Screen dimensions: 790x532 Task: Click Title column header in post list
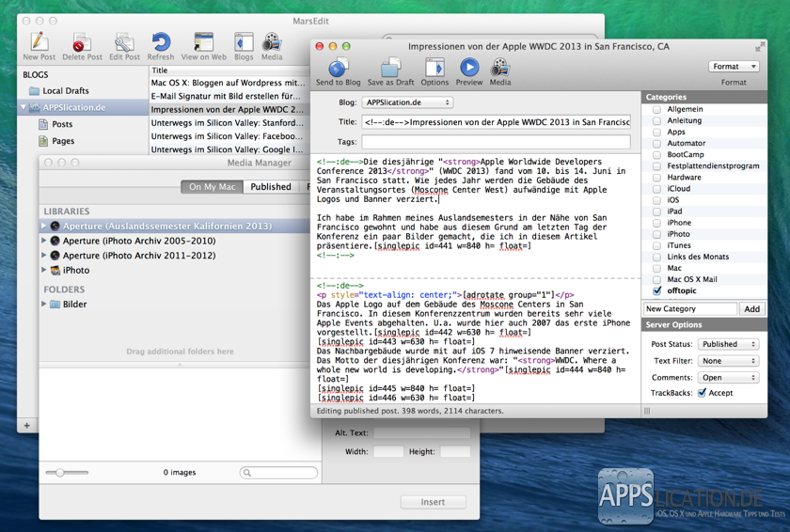coord(229,70)
